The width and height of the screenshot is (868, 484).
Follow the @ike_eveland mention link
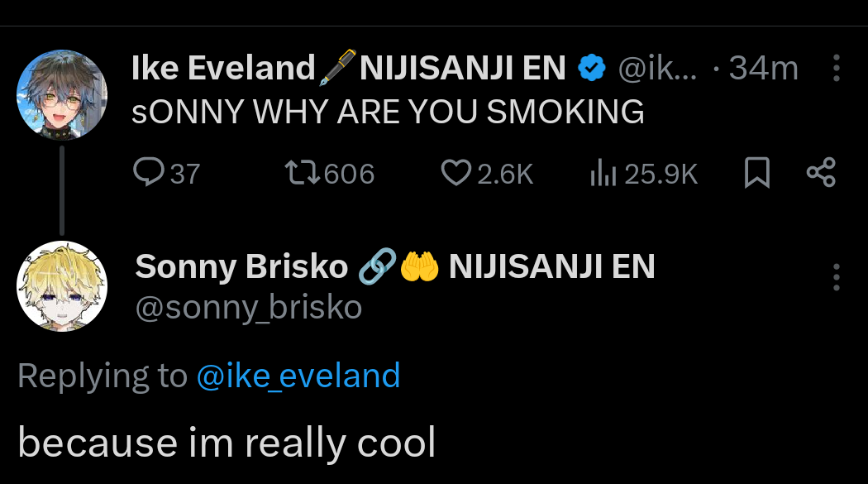coord(298,376)
